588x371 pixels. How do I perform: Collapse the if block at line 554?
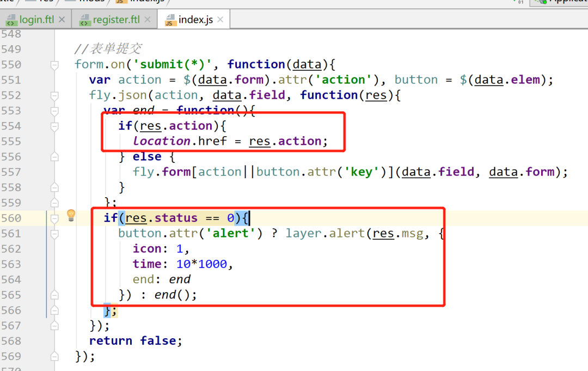point(54,126)
